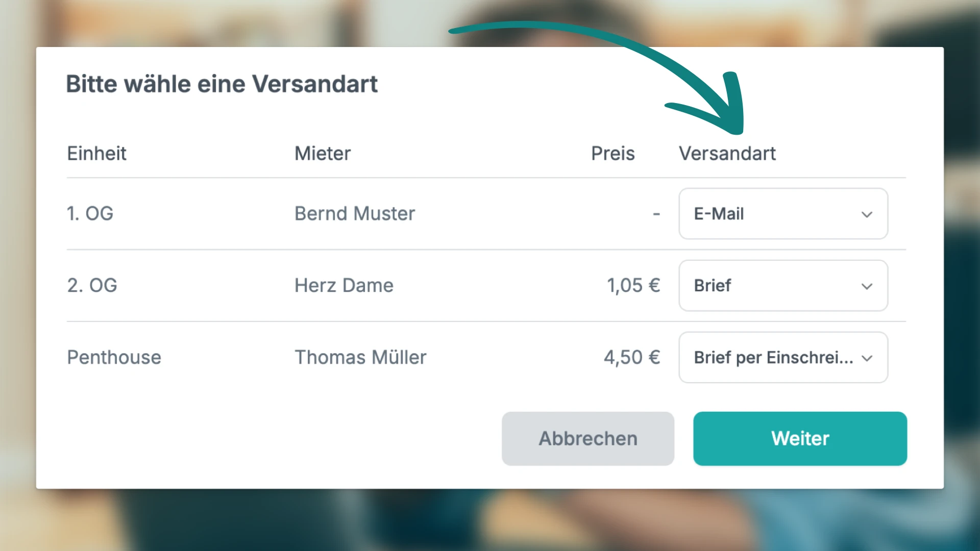
Task: Click the dialog title Bitte wähle eine Versandart
Action: (x=222, y=84)
